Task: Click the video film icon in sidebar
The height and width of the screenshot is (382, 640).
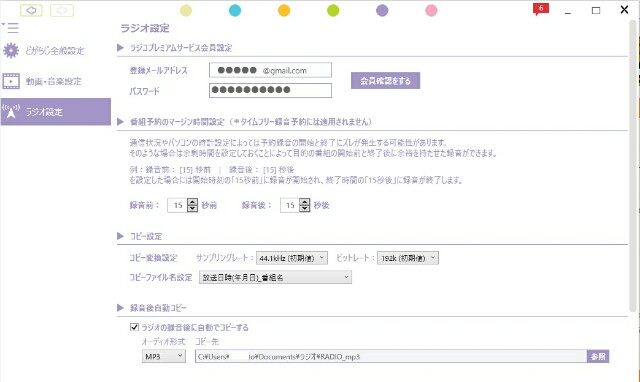Action: click(11, 81)
